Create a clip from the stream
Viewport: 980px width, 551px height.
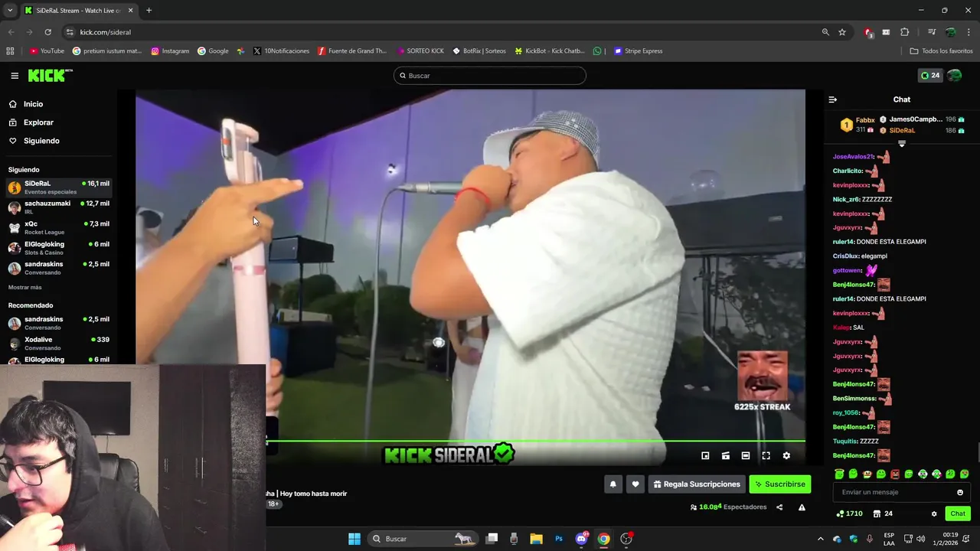click(726, 455)
